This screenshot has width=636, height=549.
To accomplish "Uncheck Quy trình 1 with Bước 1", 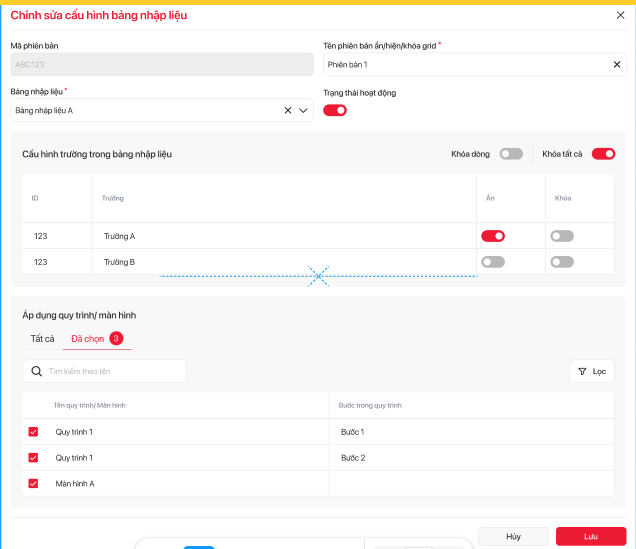I will click(33, 432).
